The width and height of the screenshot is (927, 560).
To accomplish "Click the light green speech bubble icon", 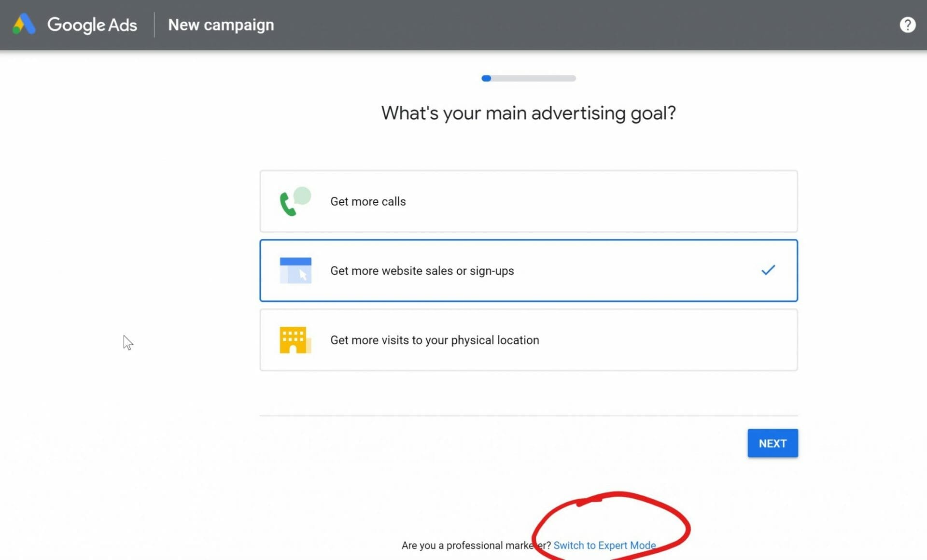I will [302, 196].
